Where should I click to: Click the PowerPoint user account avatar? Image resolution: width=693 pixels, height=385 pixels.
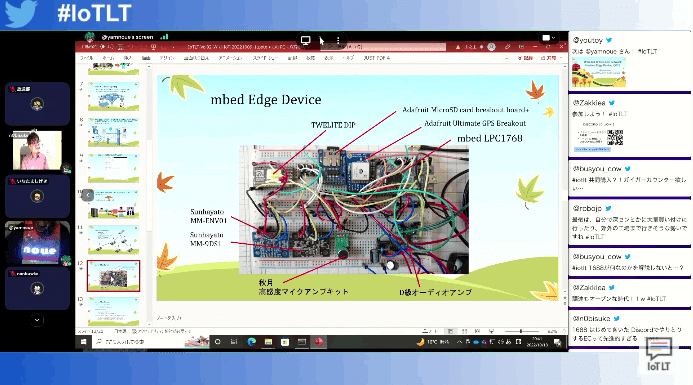coord(491,46)
